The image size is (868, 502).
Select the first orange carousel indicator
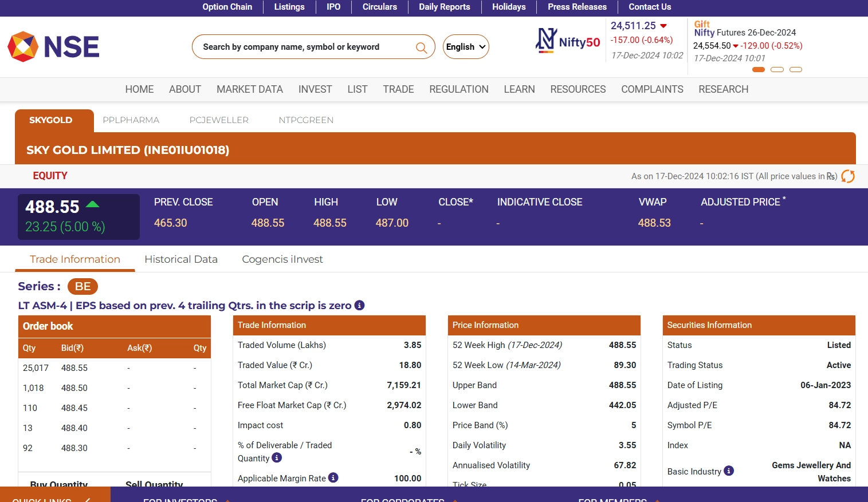758,70
